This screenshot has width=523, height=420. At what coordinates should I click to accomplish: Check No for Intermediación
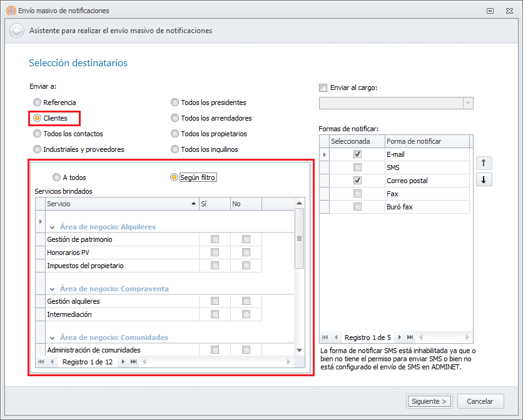pos(246,314)
